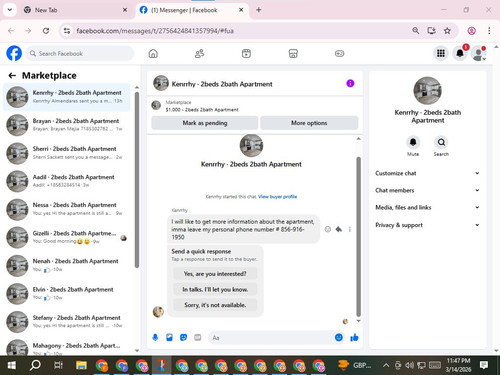500x375 pixels.
Task: Open a new browser tab
Action: point(259,10)
